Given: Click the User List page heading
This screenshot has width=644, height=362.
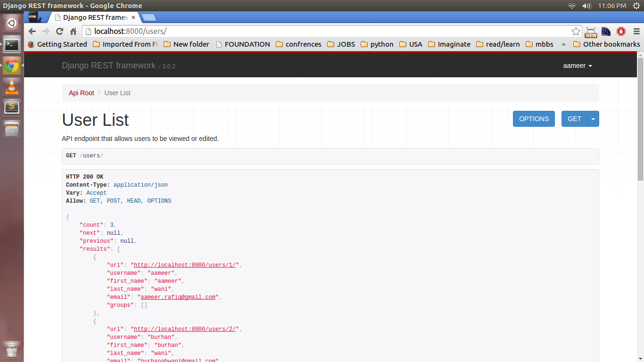Looking at the screenshot, I should click(x=95, y=120).
